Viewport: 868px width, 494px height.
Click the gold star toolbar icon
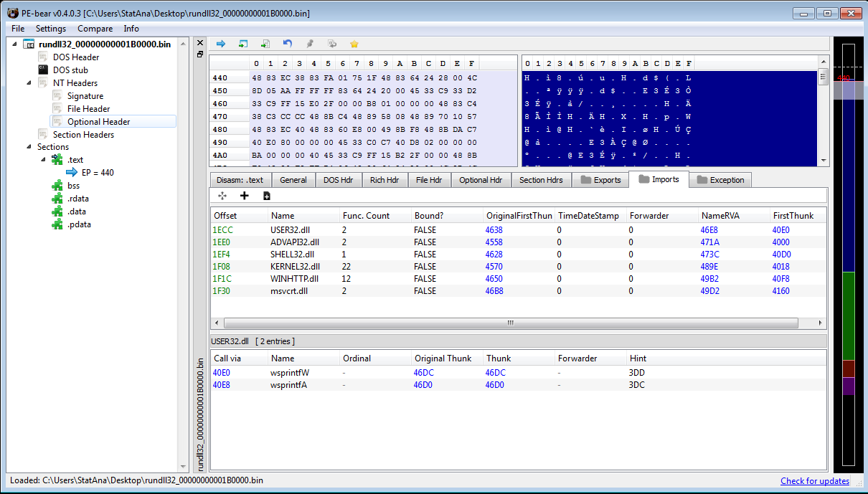click(354, 44)
